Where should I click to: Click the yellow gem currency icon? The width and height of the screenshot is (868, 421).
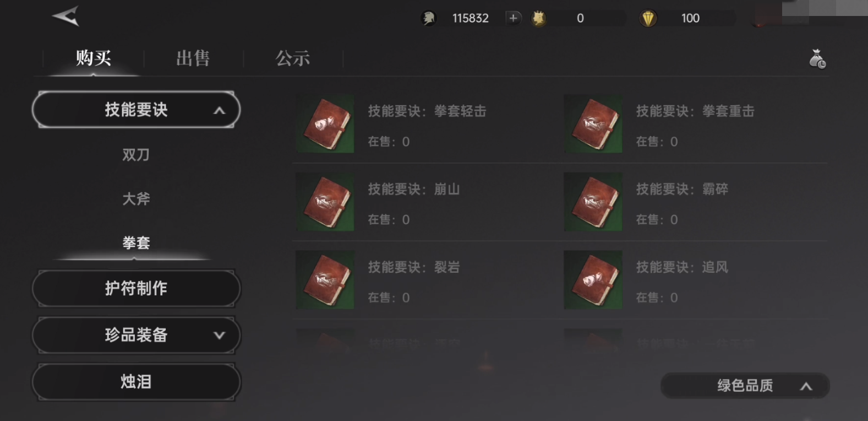point(648,19)
